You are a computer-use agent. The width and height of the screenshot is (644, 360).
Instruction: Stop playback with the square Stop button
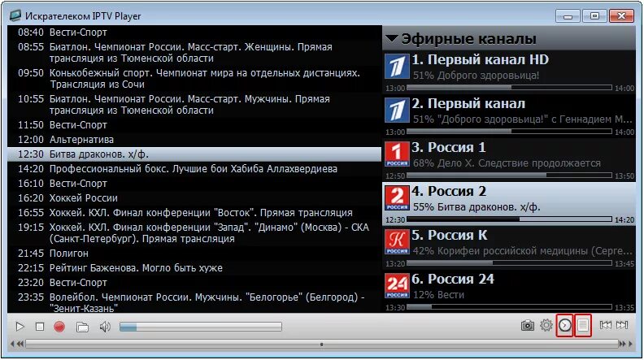tap(40, 327)
